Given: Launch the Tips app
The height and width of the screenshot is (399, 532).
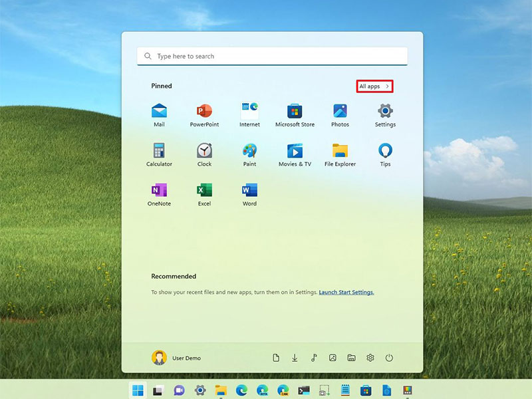Looking at the screenshot, I should pyautogui.click(x=385, y=155).
